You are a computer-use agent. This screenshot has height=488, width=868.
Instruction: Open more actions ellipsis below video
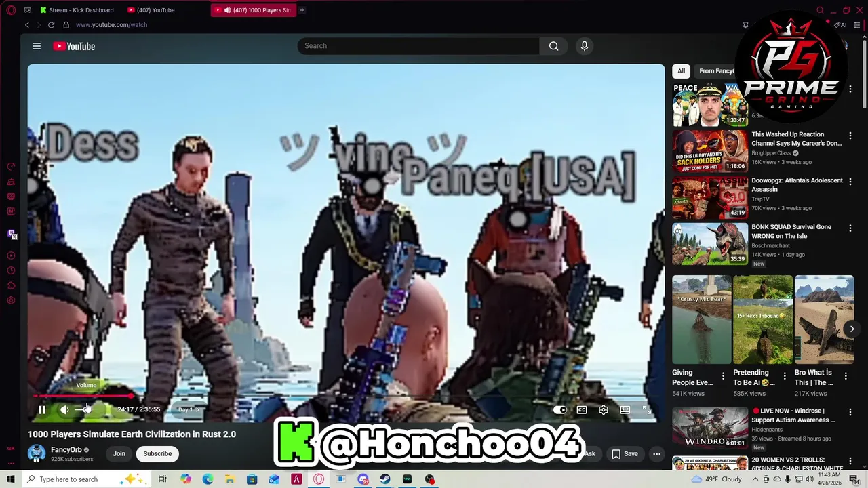(656, 453)
